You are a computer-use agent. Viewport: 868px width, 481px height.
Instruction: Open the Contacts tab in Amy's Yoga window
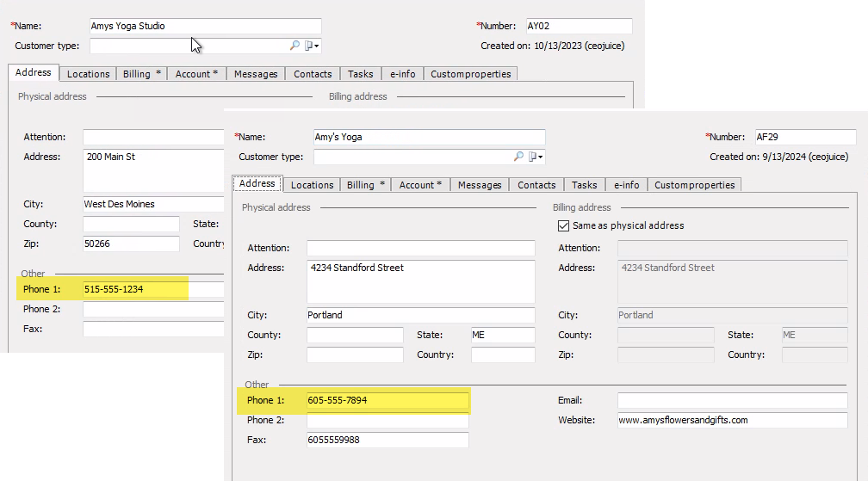point(536,185)
